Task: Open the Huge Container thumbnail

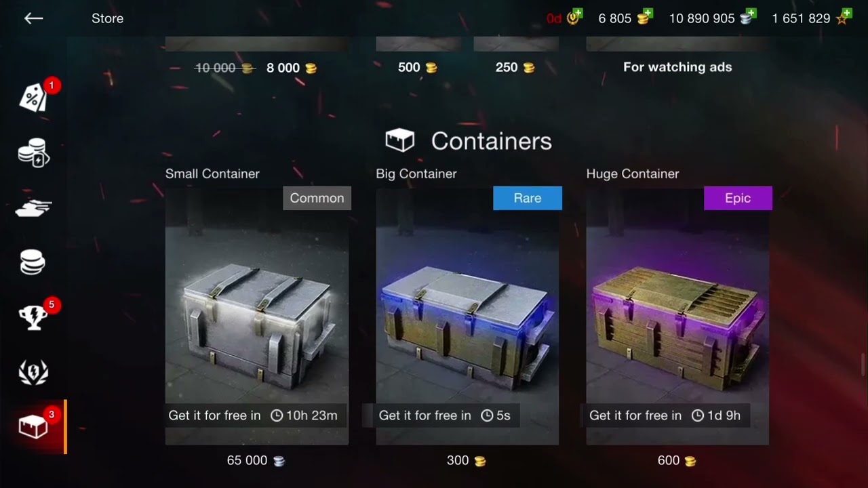Action: pyautogui.click(x=677, y=316)
